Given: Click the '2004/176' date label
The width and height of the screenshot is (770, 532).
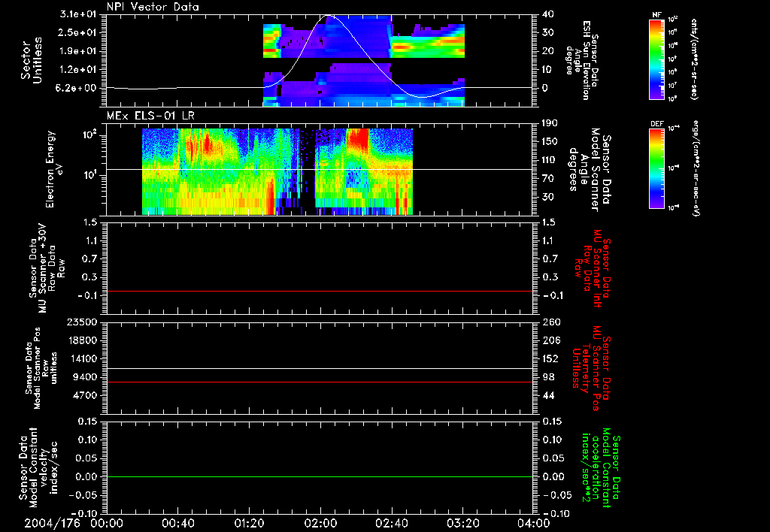Looking at the screenshot, I should point(52,523).
